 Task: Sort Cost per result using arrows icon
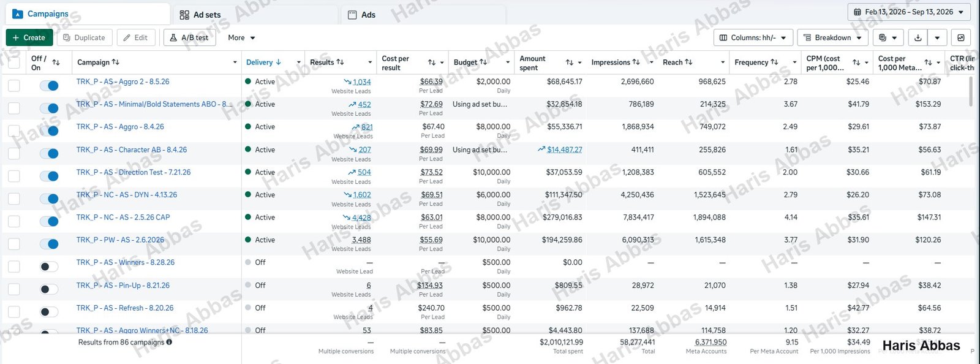pos(432,63)
